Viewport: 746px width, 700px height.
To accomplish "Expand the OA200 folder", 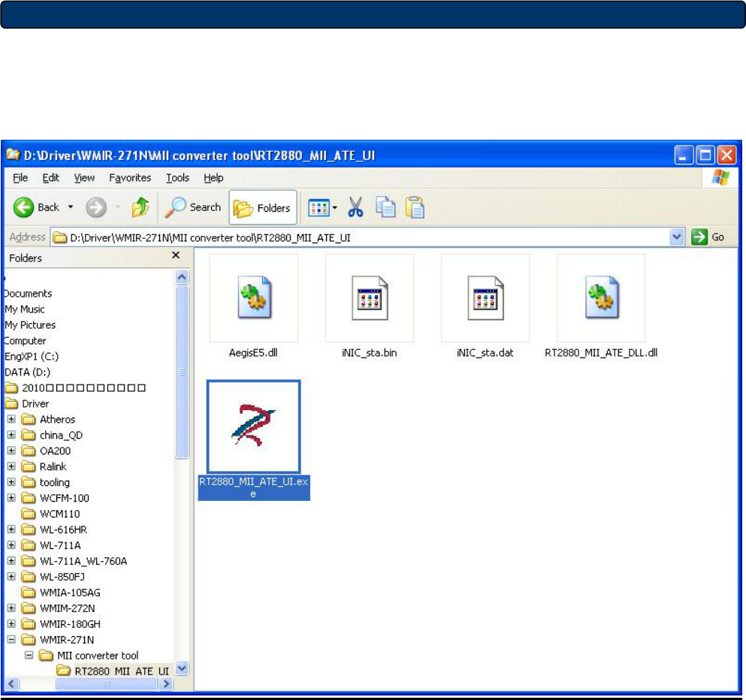I will (11, 451).
